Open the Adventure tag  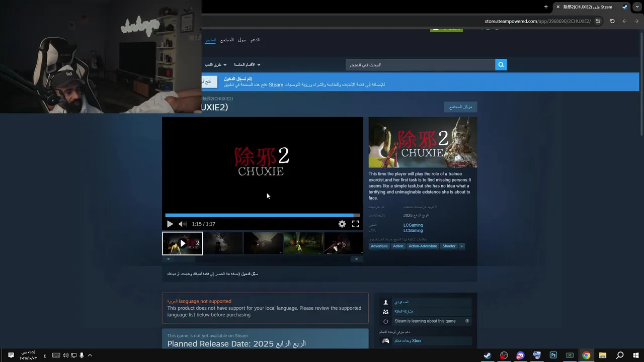click(x=379, y=246)
